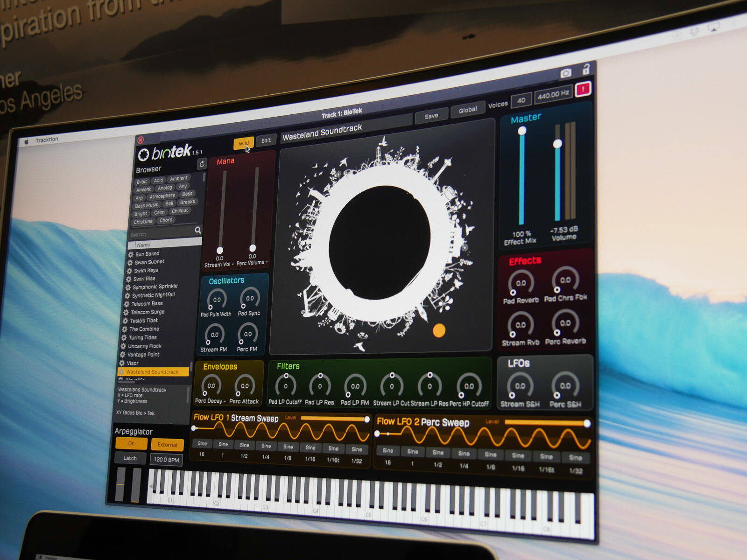Click the browser Search input field
This screenshot has height=560, width=747.
point(161,233)
